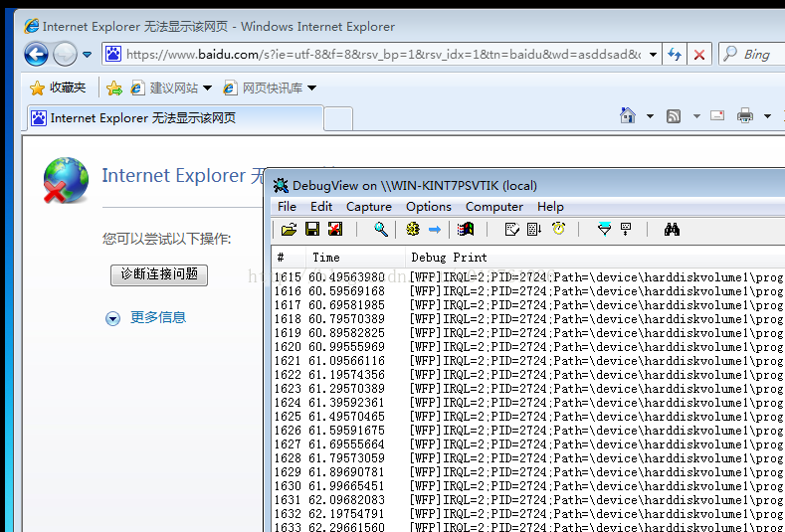This screenshot has height=532, width=785.
Task: Open a new tab in Internet Explorer
Action: [338, 119]
